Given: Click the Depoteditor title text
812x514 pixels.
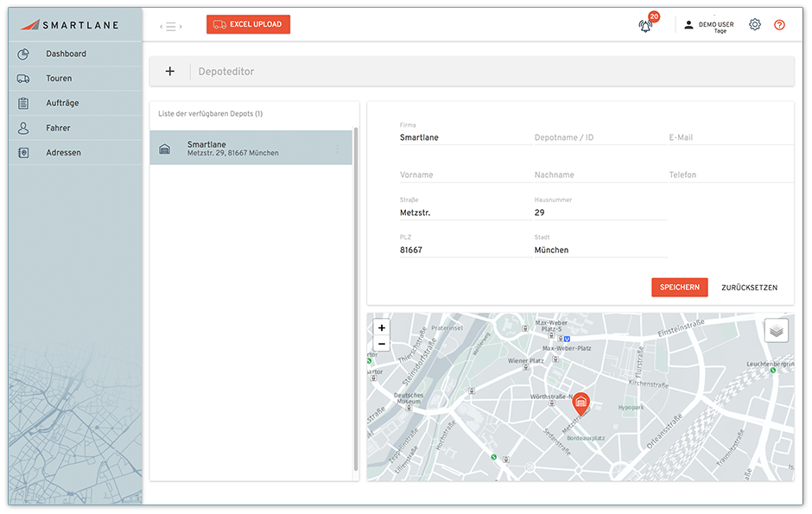Looking at the screenshot, I should click(x=226, y=72).
